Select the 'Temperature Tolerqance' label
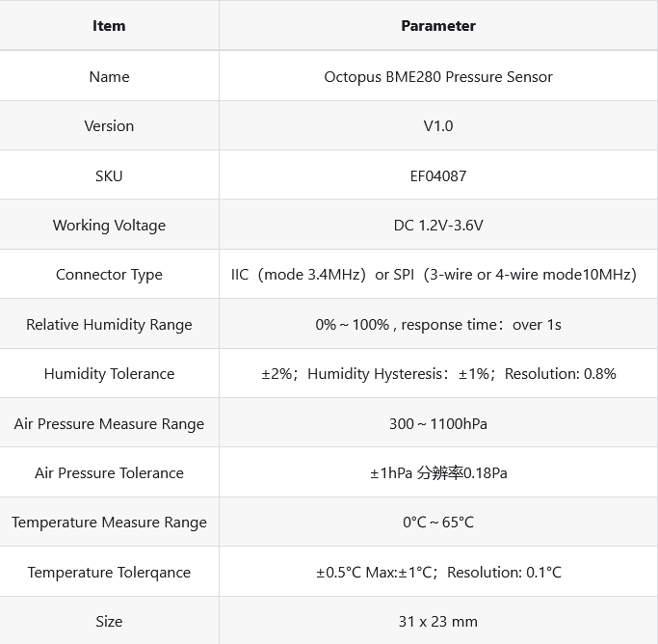Image resolution: width=658 pixels, height=644 pixels. tap(109, 573)
